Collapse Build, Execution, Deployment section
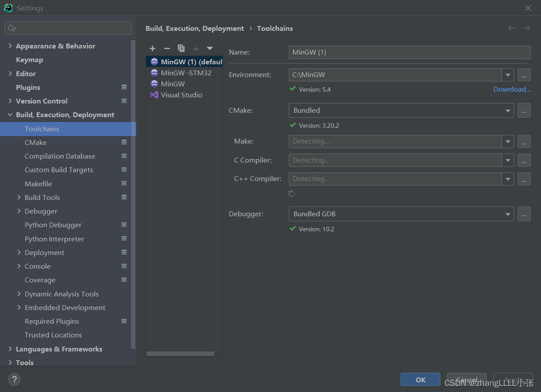Image resolution: width=541 pixels, height=392 pixels. tap(10, 115)
